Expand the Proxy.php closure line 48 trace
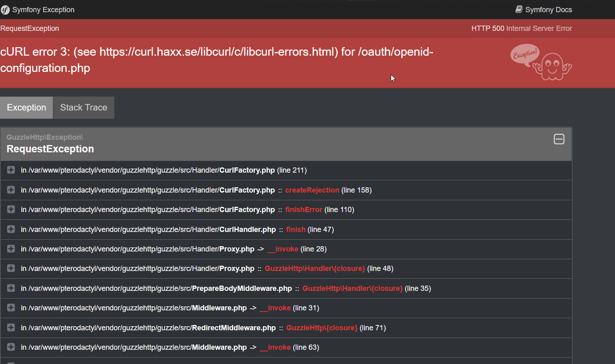This screenshot has width=615, height=364. tap(11, 269)
